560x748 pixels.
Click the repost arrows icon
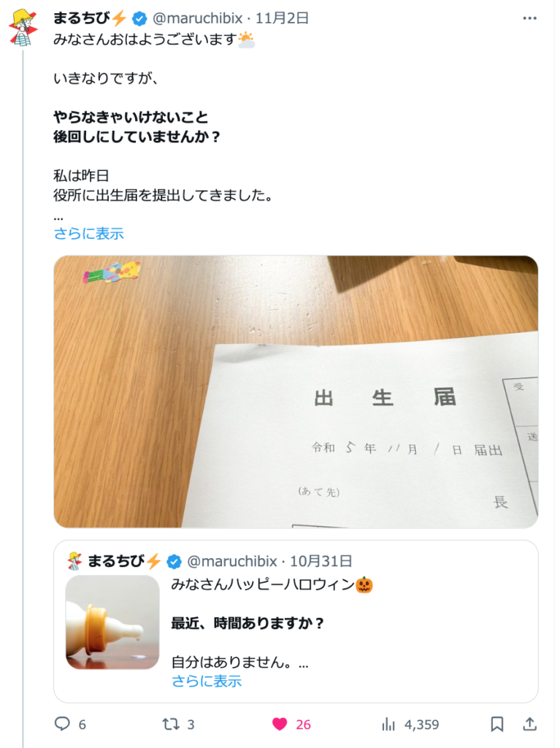[171, 724]
